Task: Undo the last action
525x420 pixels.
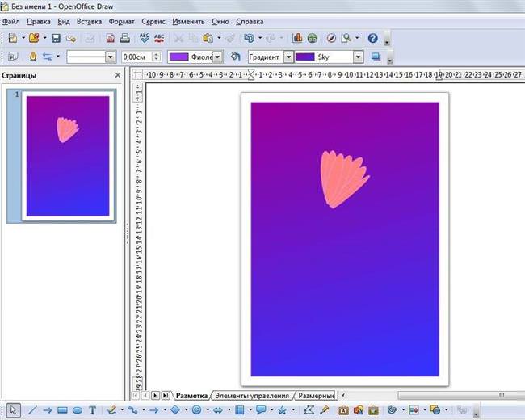Action: click(x=249, y=38)
